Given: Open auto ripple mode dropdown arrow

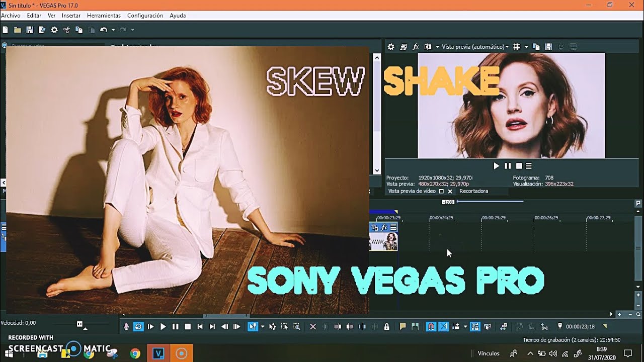Looking at the screenshot, I should [465, 327].
